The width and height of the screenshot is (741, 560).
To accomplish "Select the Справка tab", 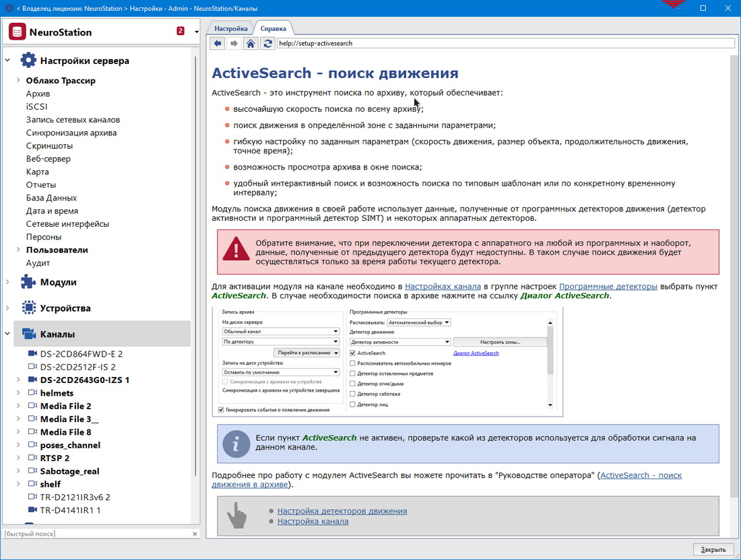I will coord(273,28).
